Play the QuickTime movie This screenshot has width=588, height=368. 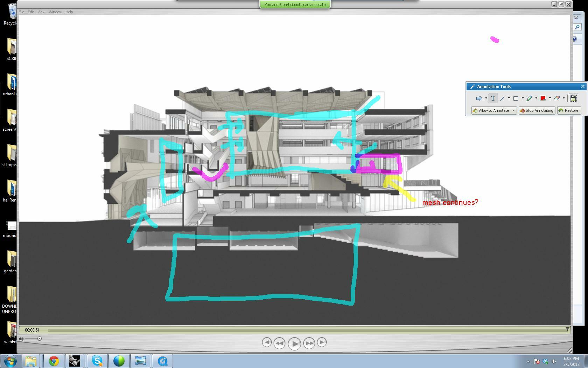pos(294,343)
